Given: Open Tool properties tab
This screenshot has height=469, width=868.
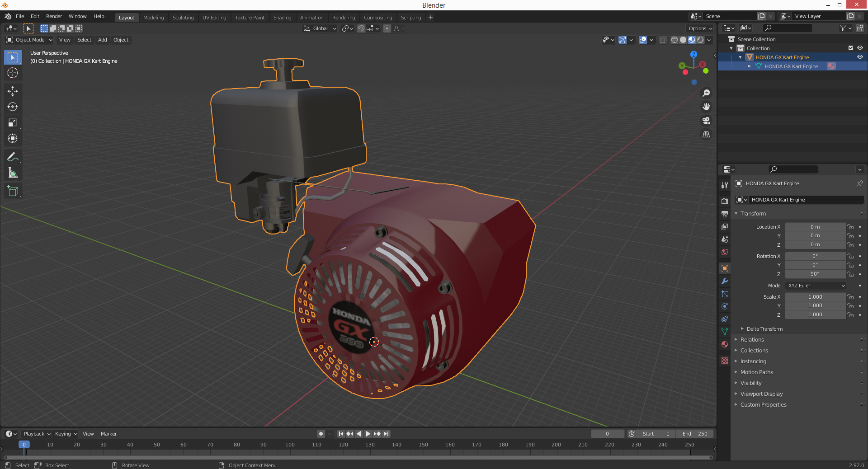Looking at the screenshot, I should [x=725, y=185].
